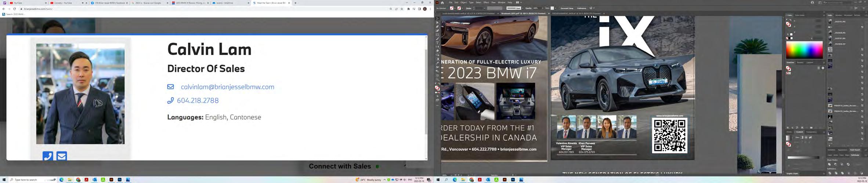Open Chrome tab search chevron

(406, 3)
